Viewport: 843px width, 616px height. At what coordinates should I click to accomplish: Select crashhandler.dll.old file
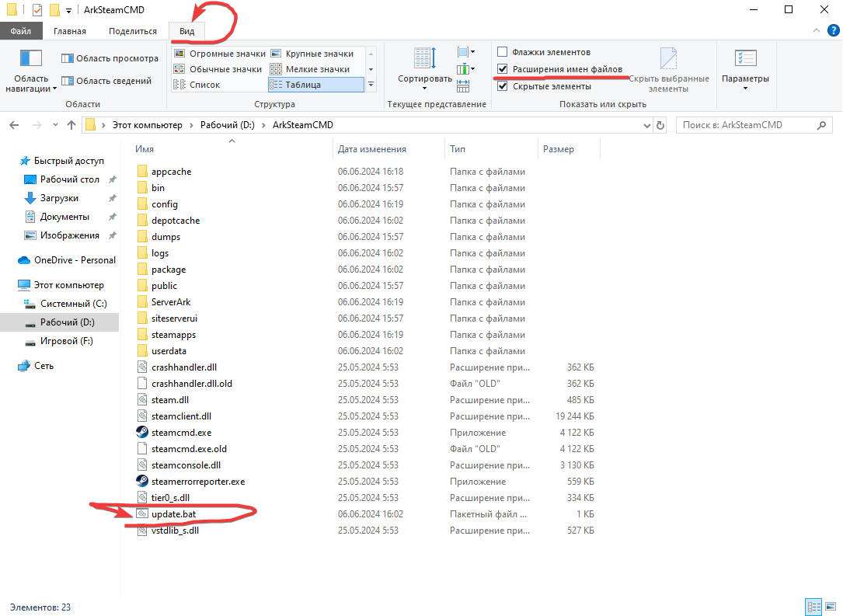(x=192, y=384)
